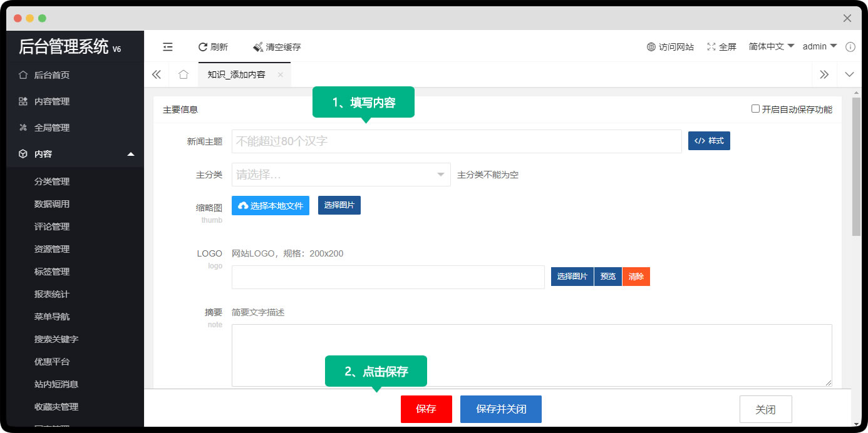Click the red 保存 button

pos(426,409)
